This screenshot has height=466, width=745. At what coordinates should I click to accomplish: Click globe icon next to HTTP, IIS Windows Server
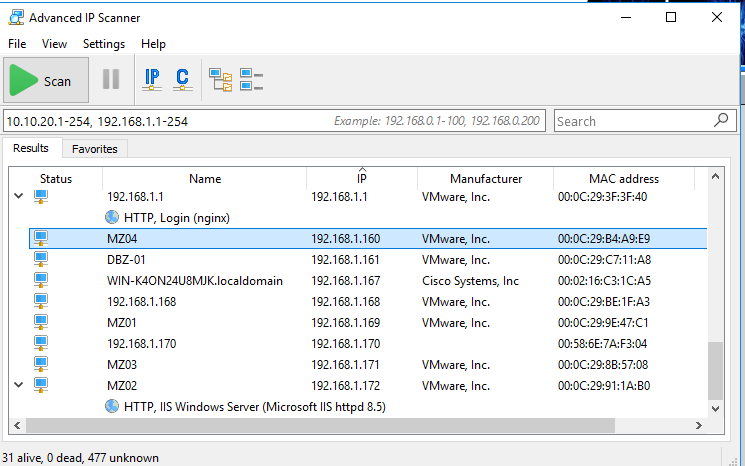(112, 406)
